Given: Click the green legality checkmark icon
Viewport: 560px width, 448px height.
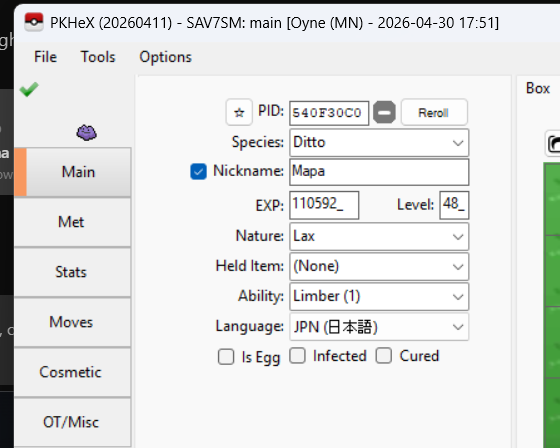Looking at the screenshot, I should [x=29, y=89].
